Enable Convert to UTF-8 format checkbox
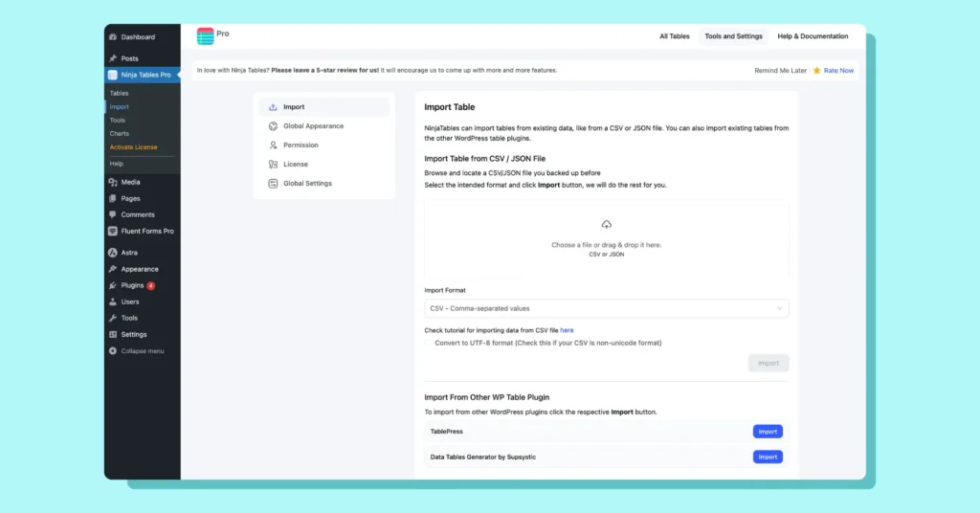This screenshot has height=513, width=980. [428, 343]
